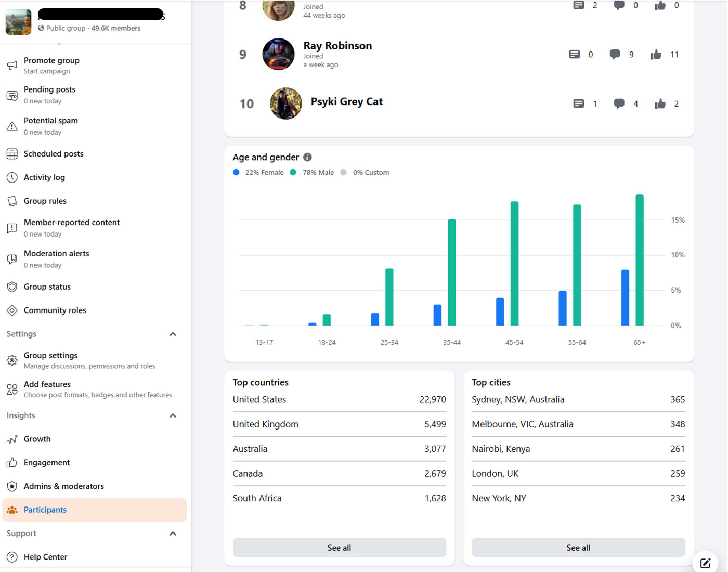This screenshot has width=728, height=572.
Task: Click the green Male legend dot
Action: click(293, 172)
